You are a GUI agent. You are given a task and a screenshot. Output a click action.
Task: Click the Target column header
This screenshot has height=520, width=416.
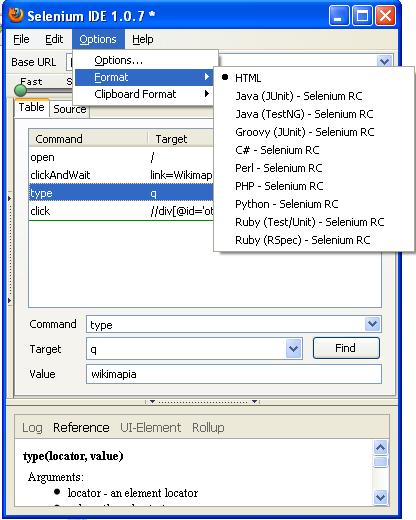point(181,139)
